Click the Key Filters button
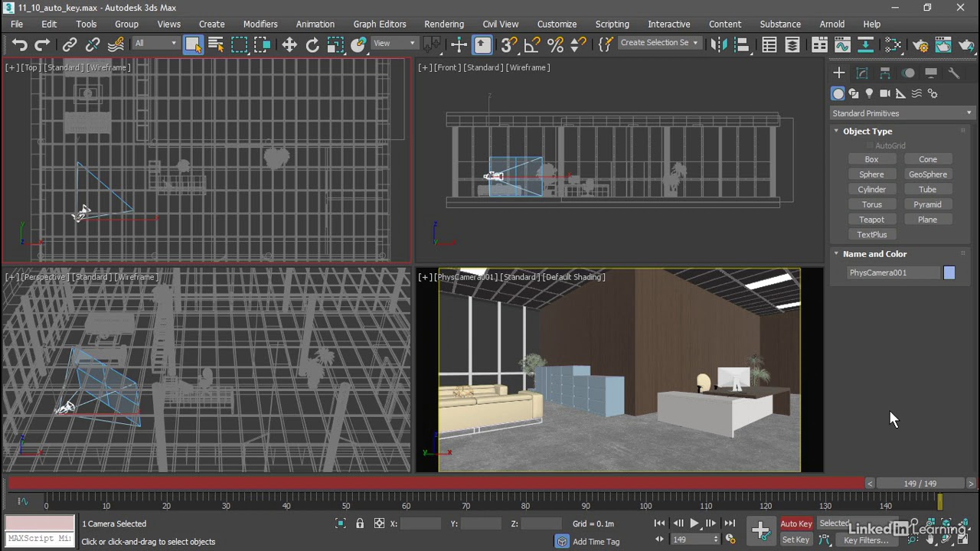 866,540
